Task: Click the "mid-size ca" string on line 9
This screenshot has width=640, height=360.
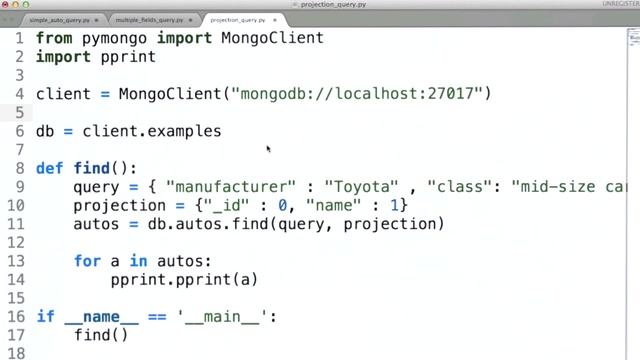Action: click(569, 187)
